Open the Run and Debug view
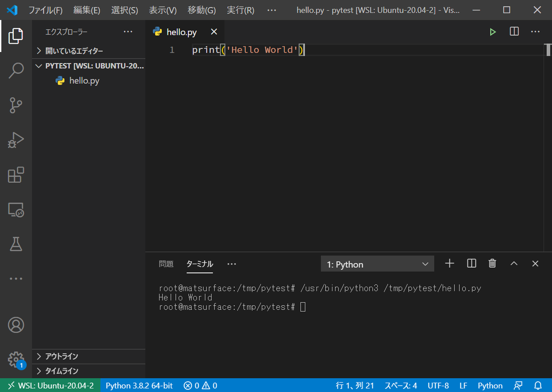This screenshot has height=392, width=552. click(x=16, y=140)
